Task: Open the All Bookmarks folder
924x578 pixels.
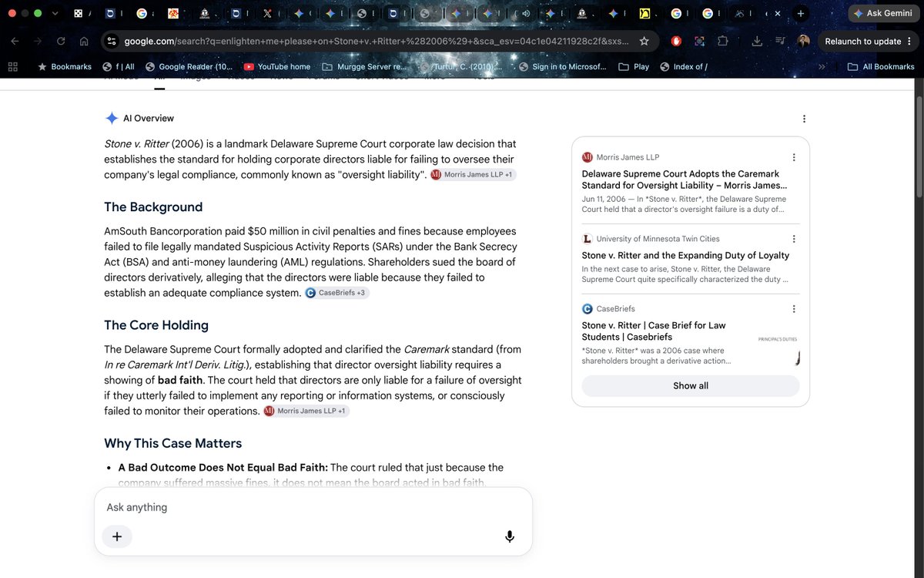Action: pos(881,67)
